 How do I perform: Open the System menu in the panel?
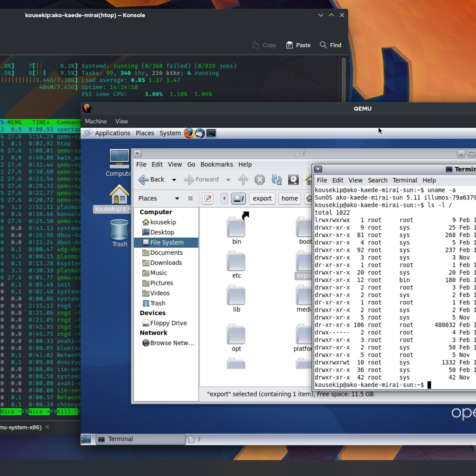point(170,133)
